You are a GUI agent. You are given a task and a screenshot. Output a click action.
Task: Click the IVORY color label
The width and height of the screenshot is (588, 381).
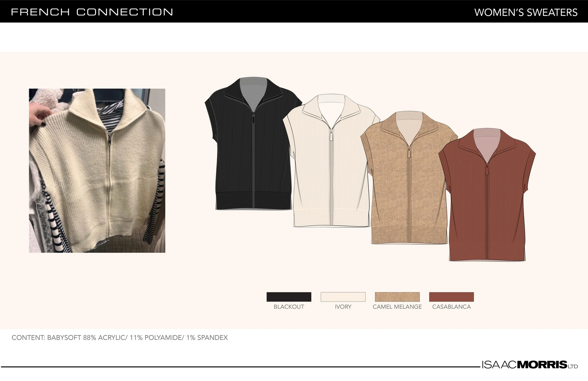click(343, 307)
